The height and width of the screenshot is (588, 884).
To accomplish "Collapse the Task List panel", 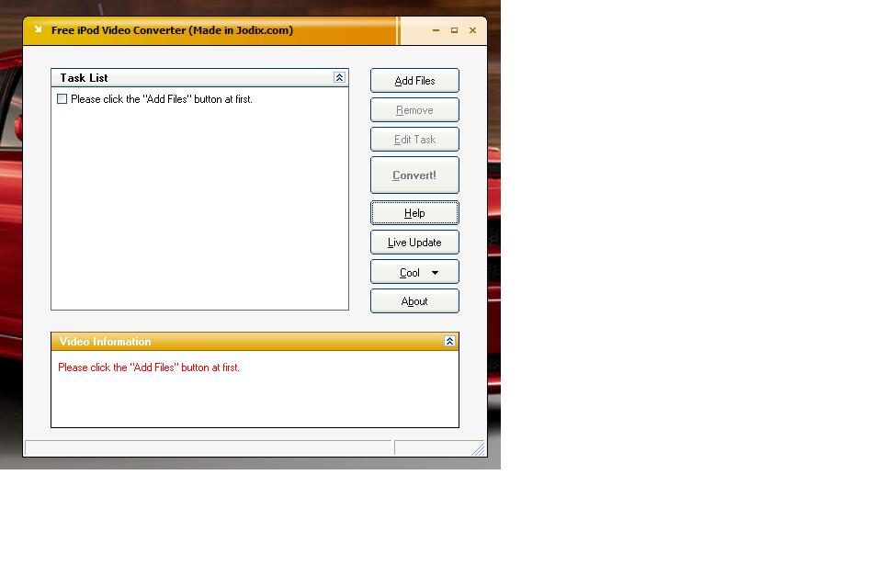I will click(339, 77).
